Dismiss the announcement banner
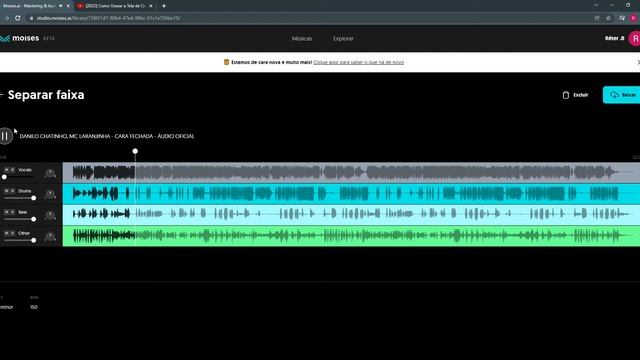 pyautogui.click(x=638, y=62)
